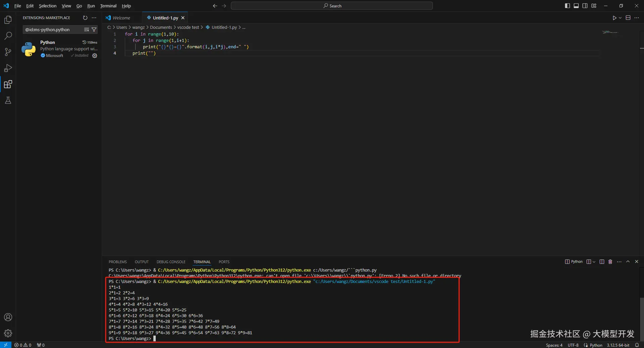644x348 pixels.
Task: Open the View menu
Action: click(66, 6)
